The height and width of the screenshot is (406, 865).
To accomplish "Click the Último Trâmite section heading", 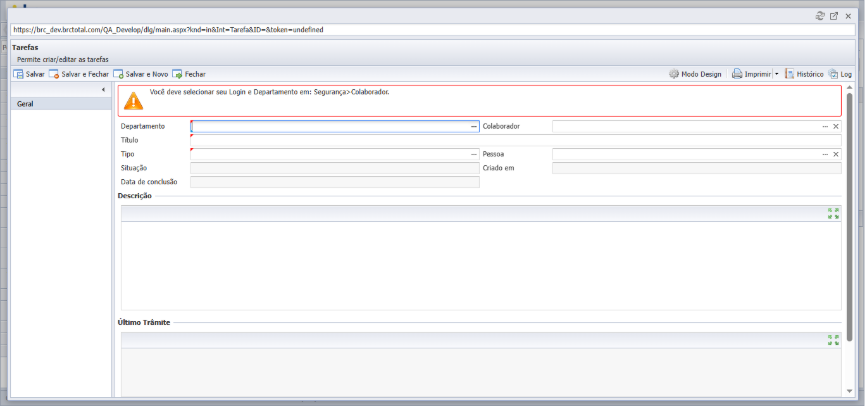I will coord(144,322).
